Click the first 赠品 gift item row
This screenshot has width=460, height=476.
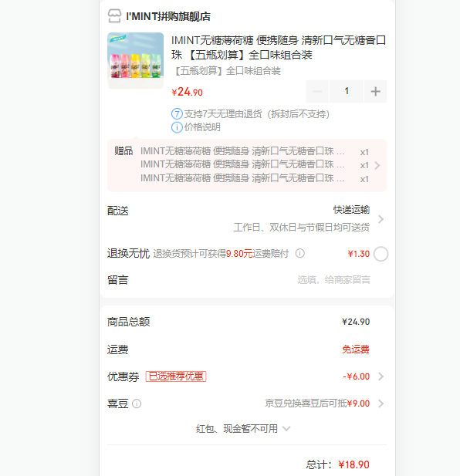[x=255, y=151]
